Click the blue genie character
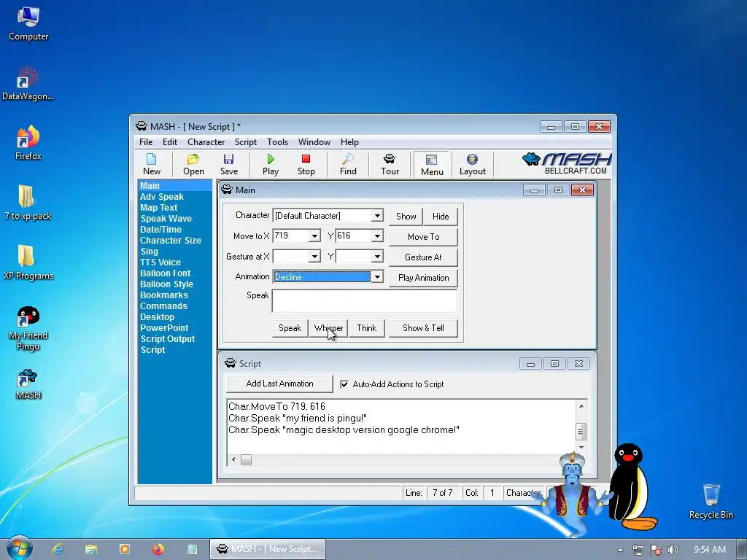747x560 pixels. (572, 494)
